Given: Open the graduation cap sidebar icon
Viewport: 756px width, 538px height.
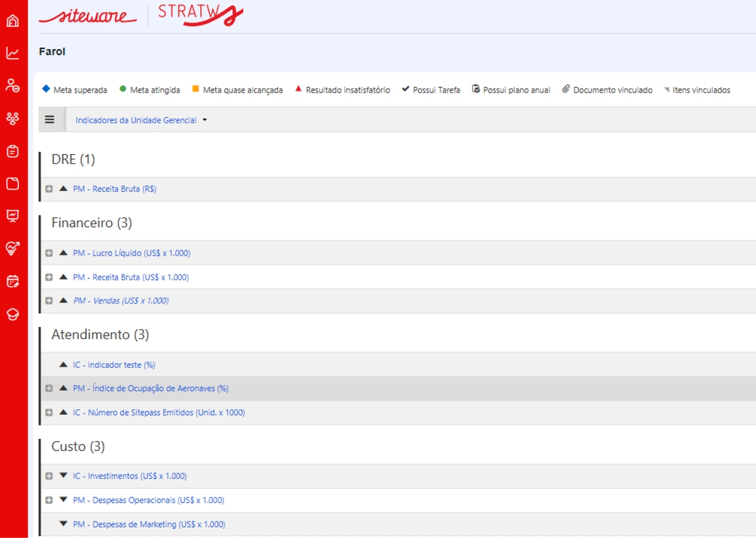Looking at the screenshot, I should (x=13, y=314).
